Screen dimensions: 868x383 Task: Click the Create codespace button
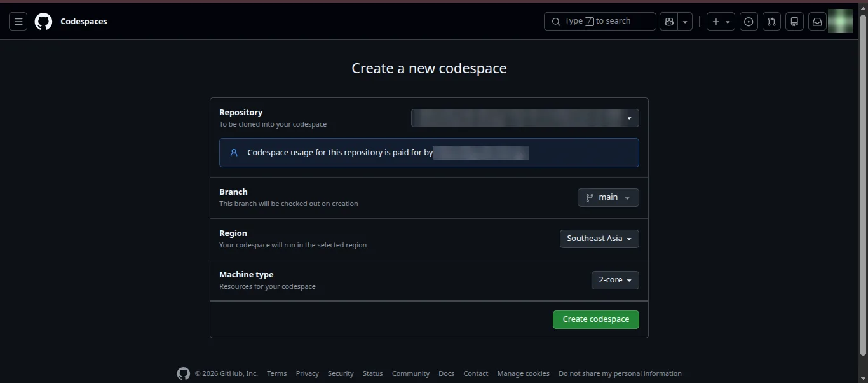pos(596,319)
